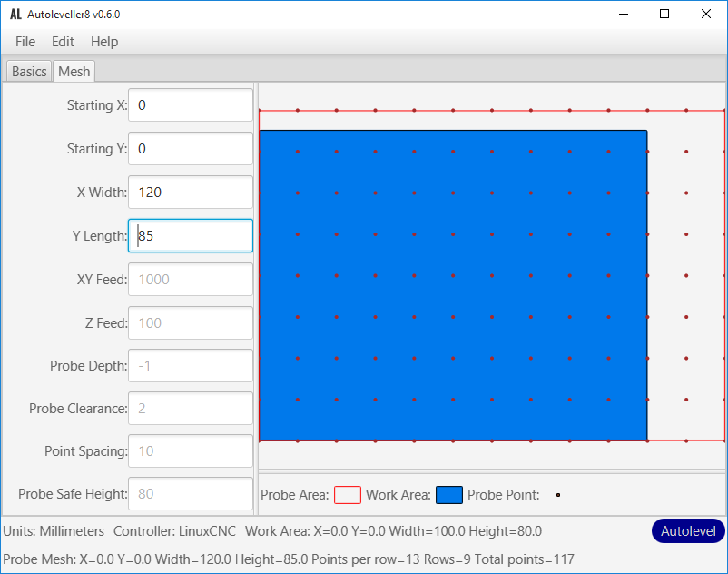This screenshot has height=574, width=728.
Task: Click the Z Feed field
Action: click(191, 322)
